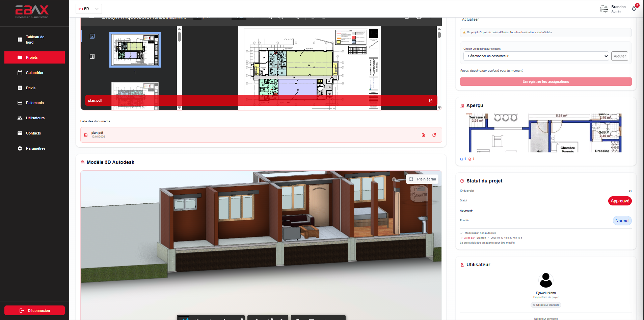Screen dimensions: 644x320
Task: Download plan.pdf from the red filename bar
Action: [x=430, y=100]
